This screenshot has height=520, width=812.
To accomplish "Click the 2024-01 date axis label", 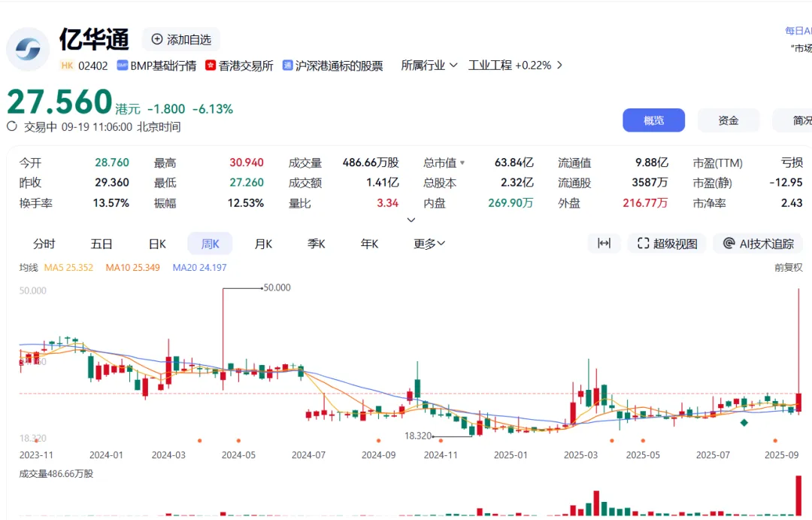I will 106,455.
